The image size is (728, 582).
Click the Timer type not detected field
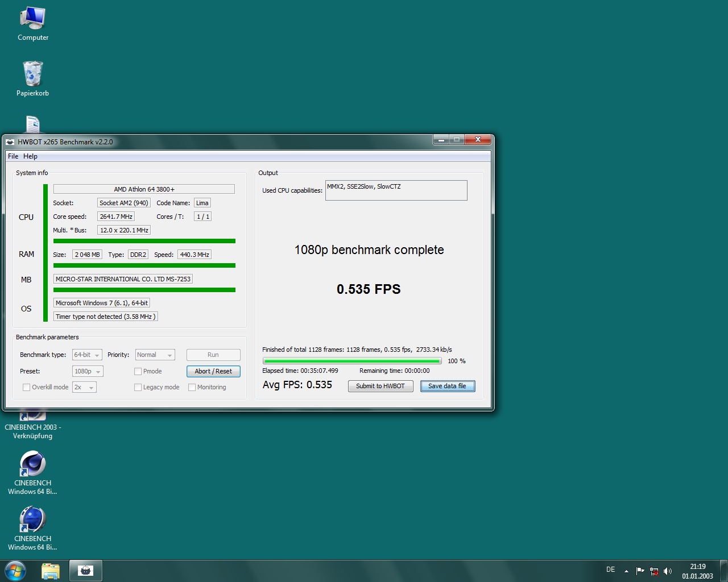(106, 317)
